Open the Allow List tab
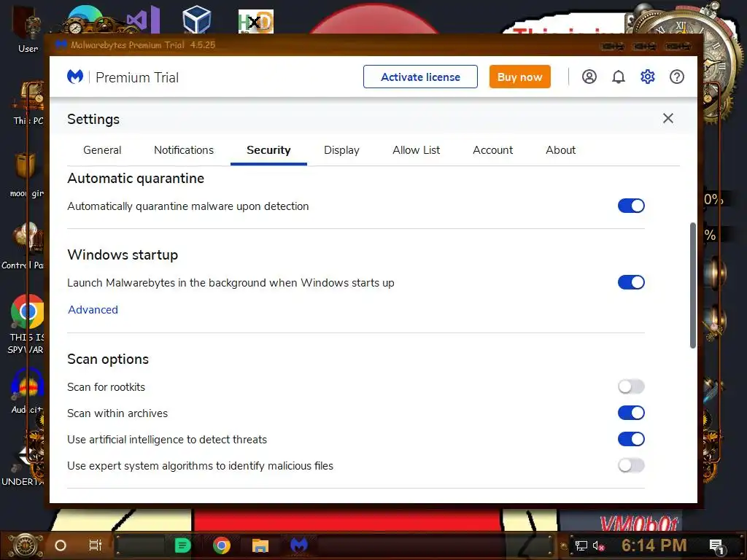This screenshot has width=747, height=560. coord(417,150)
